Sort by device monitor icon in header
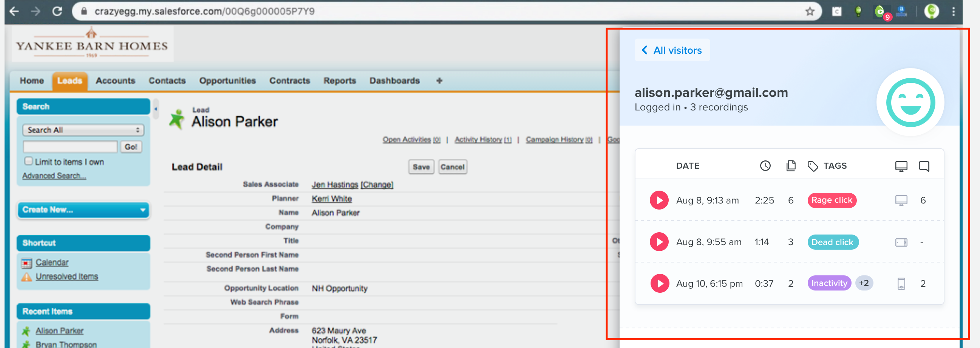The width and height of the screenshot is (980, 348). [x=901, y=166]
